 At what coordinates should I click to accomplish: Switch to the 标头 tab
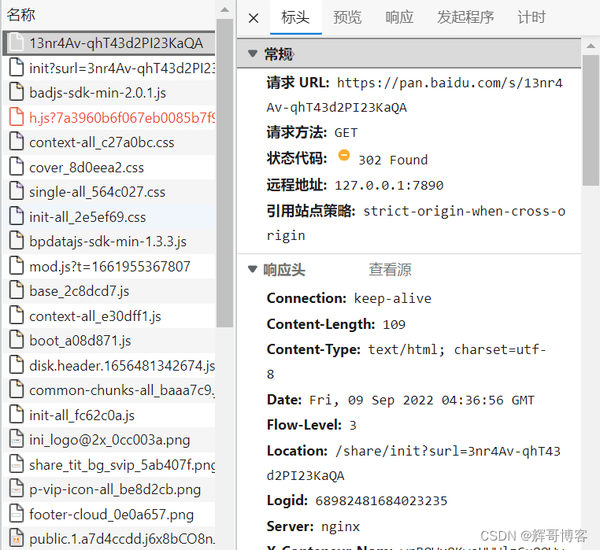coord(295,18)
